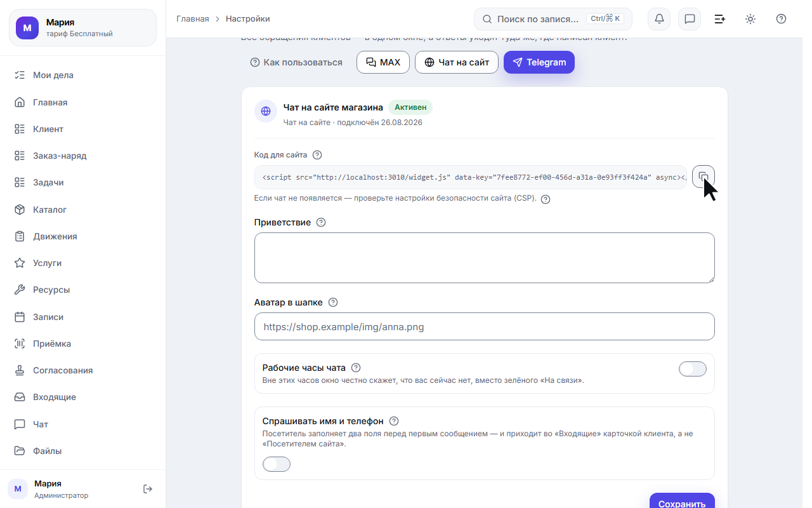Show help for Рабочие часы чата
The image size is (812, 508).
356,368
